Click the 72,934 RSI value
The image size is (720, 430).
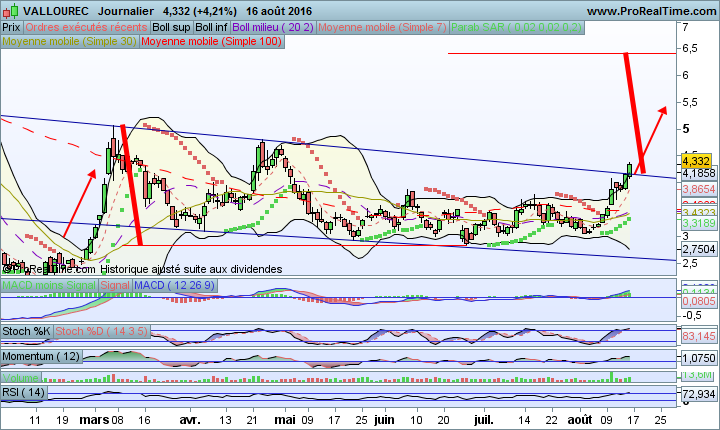tap(698, 394)
